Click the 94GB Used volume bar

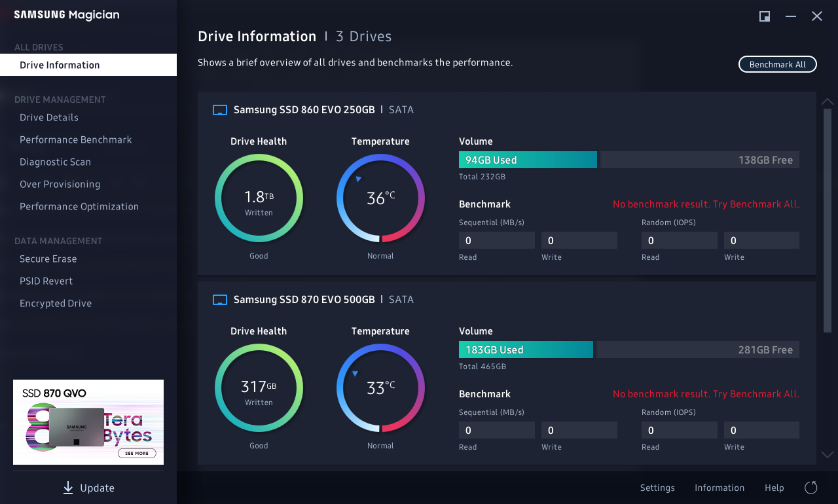(x=528, y=160)
